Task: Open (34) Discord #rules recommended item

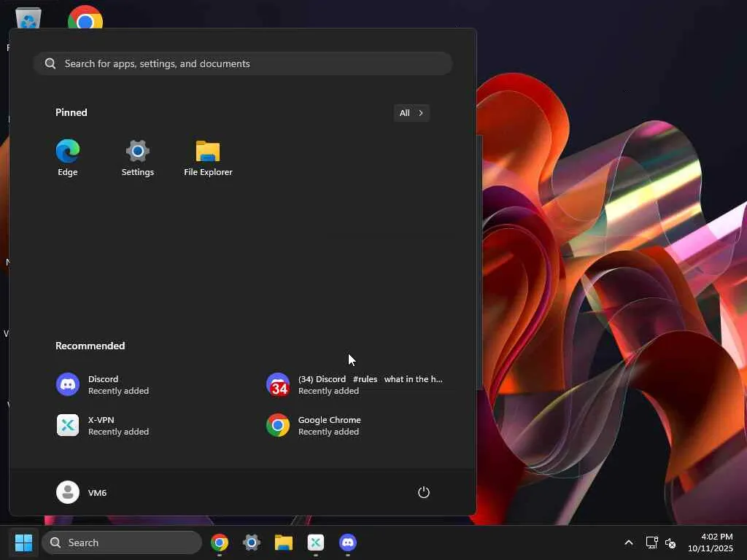Action: pos(355,385)
